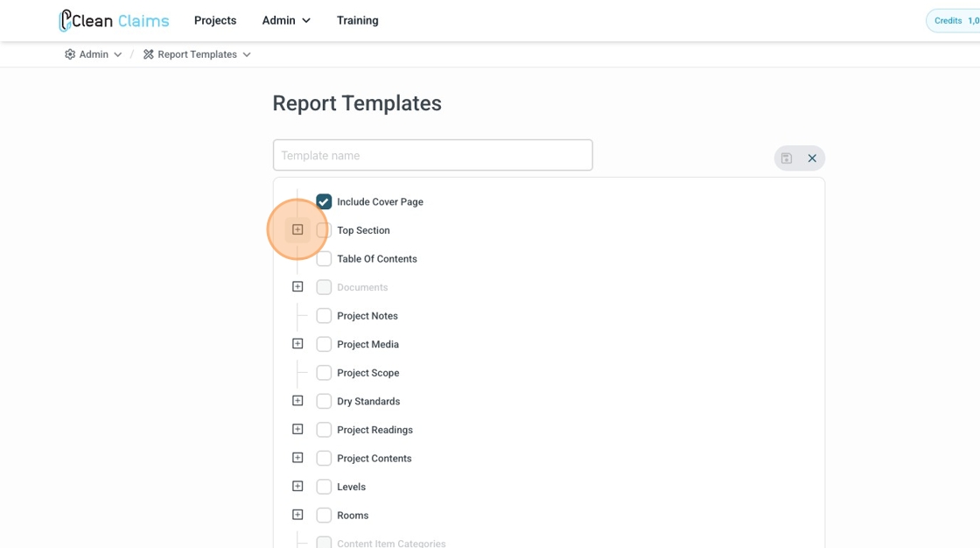The height and width of the screenshot is (548, 980).
Task: Expand the Levels plus icon
Action: point(297,487)
